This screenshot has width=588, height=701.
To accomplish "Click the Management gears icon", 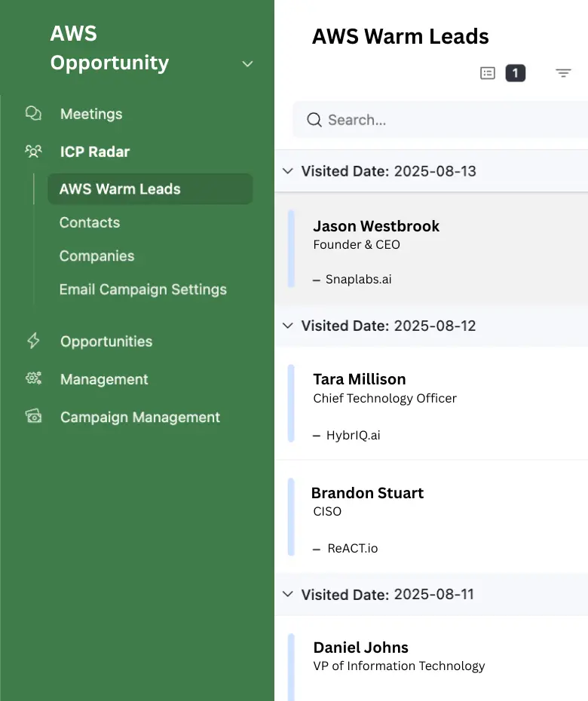I will pyautogui.click(x=33, y=378).
